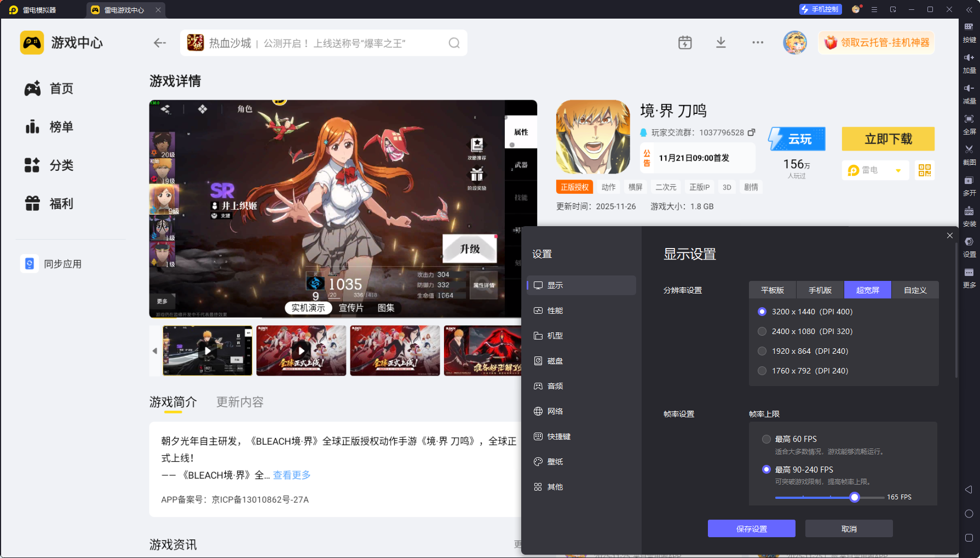This screenshot has height=558, width=980.
Task: Select 2400 x 1080 (DPI 320) resolution
Action: point(762,331)
